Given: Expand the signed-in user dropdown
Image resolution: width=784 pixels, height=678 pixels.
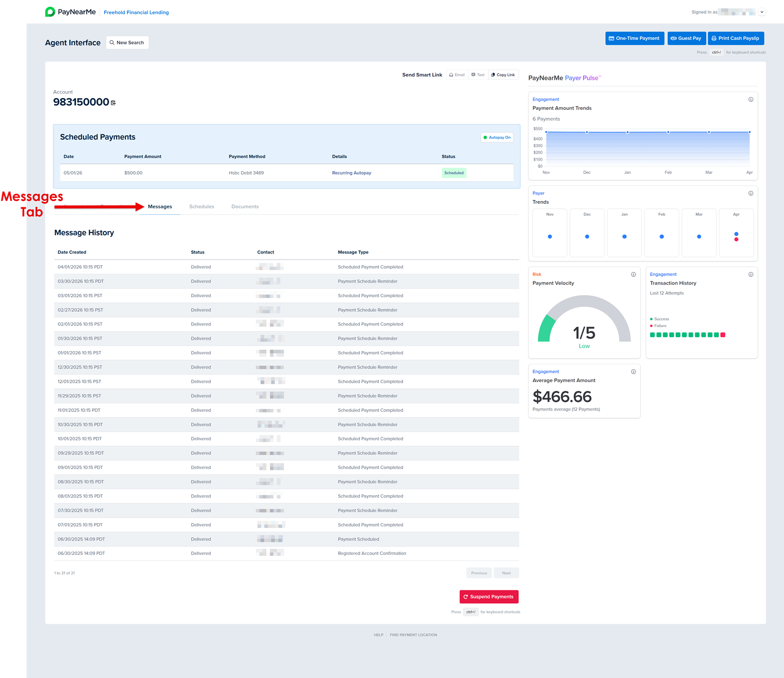Looking at the screenshot, I should 761,12.
